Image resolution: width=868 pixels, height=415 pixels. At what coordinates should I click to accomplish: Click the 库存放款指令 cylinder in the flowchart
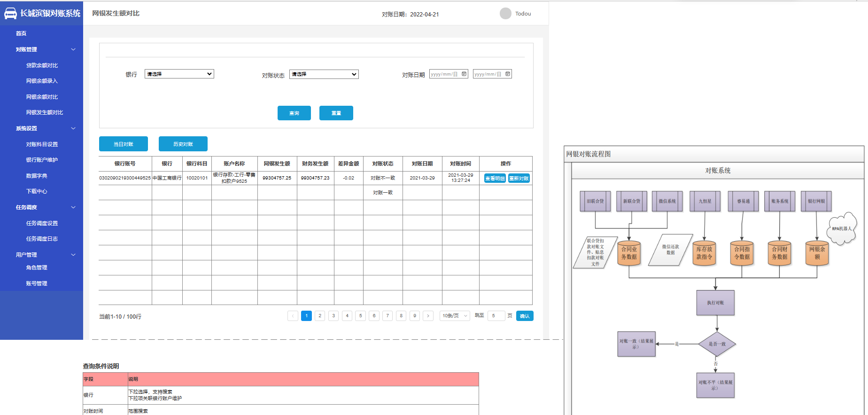(704, 253)
